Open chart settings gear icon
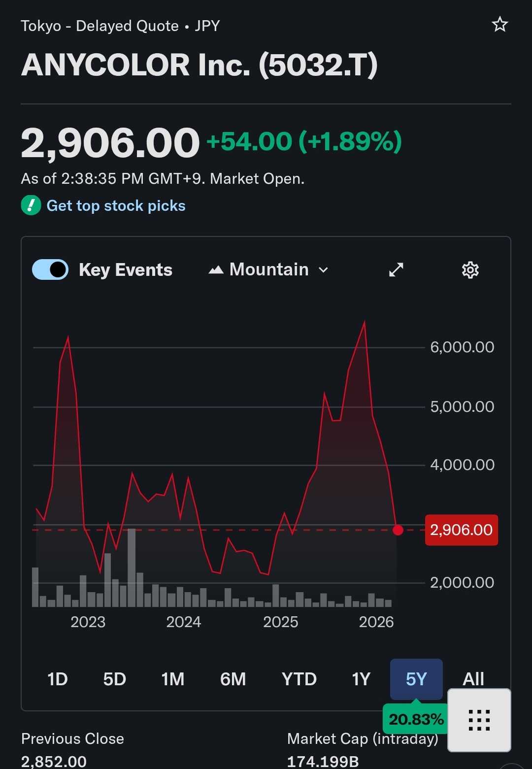Viewport: 532px width, 769px height. [x=470, y=270]
